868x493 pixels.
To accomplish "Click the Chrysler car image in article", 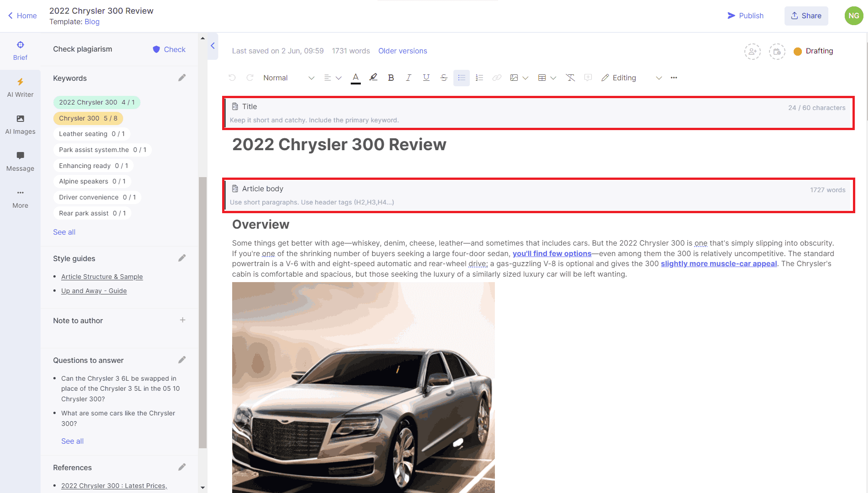I will pos(364,388).
